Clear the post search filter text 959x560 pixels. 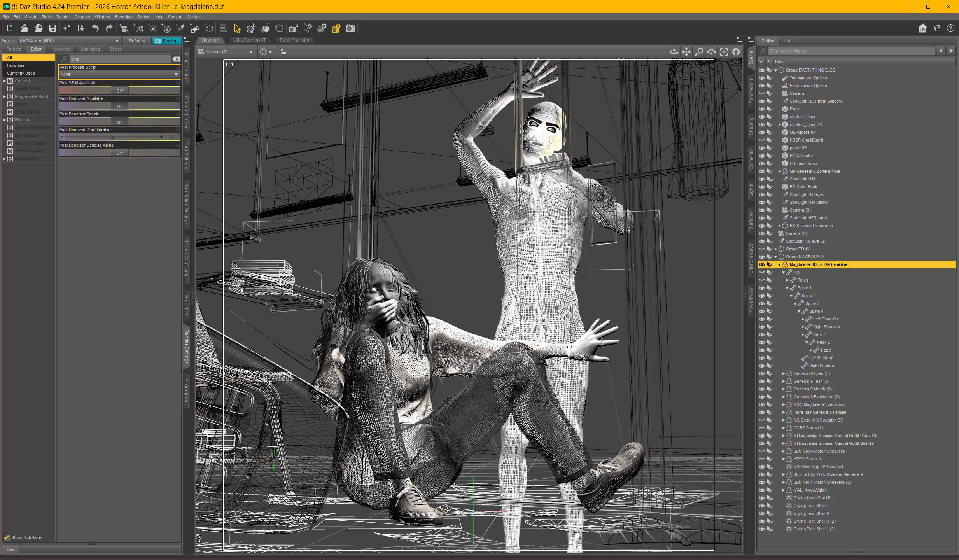tap(176, 59)
